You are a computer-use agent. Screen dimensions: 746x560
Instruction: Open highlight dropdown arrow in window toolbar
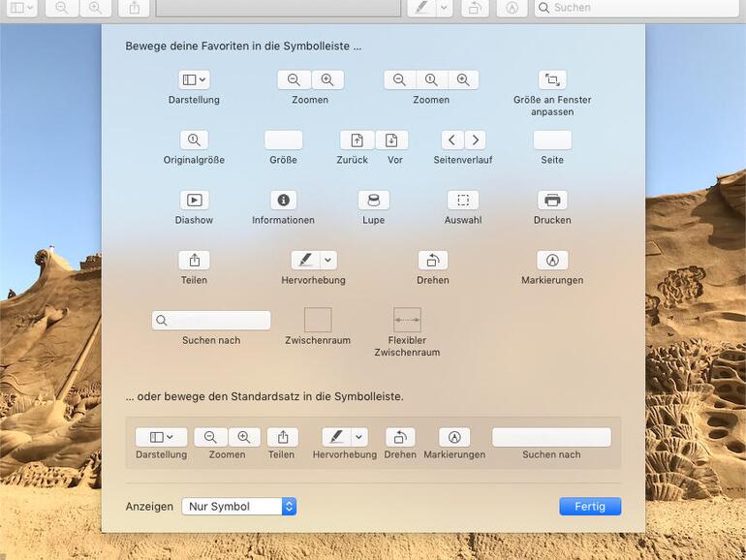pos(445,8)
